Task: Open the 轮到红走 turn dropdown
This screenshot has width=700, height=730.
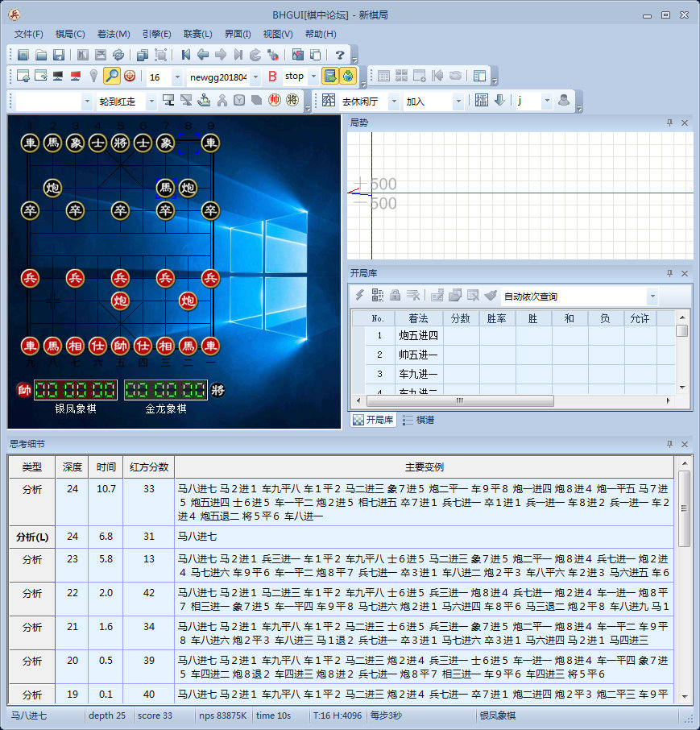Action: pos(151,101)
